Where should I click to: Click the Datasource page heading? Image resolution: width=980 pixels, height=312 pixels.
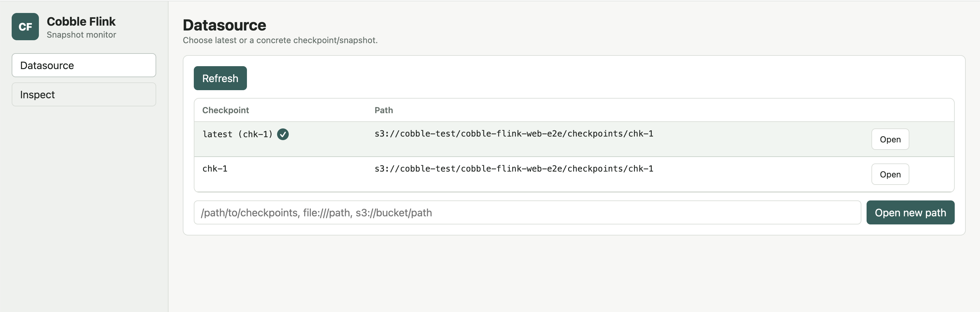click(x=225, y=25)
